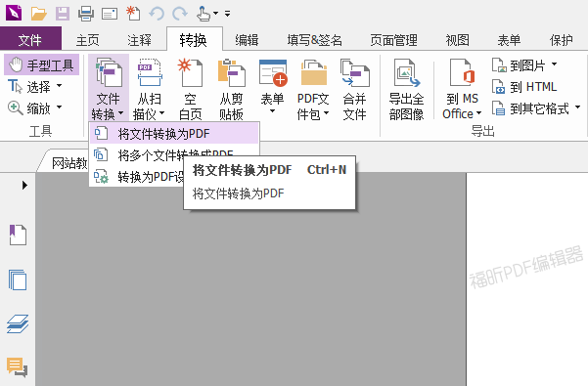Open the quick access toolbar customize arrow
588x386 pixels.
click(227, 14)
